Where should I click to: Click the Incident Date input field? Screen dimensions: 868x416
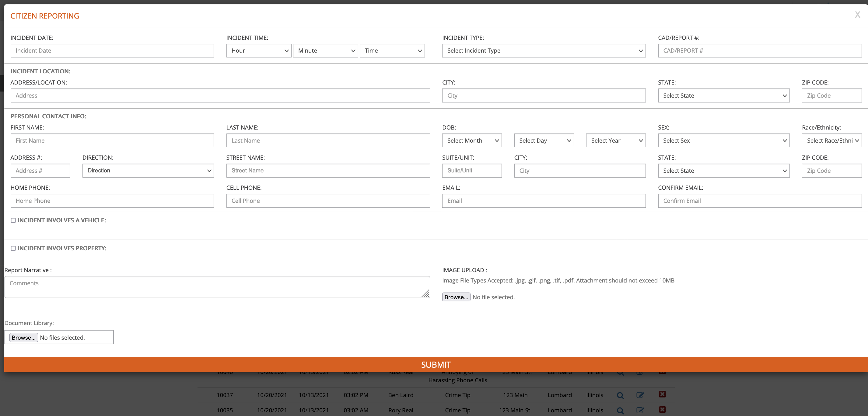coord(112,50)
